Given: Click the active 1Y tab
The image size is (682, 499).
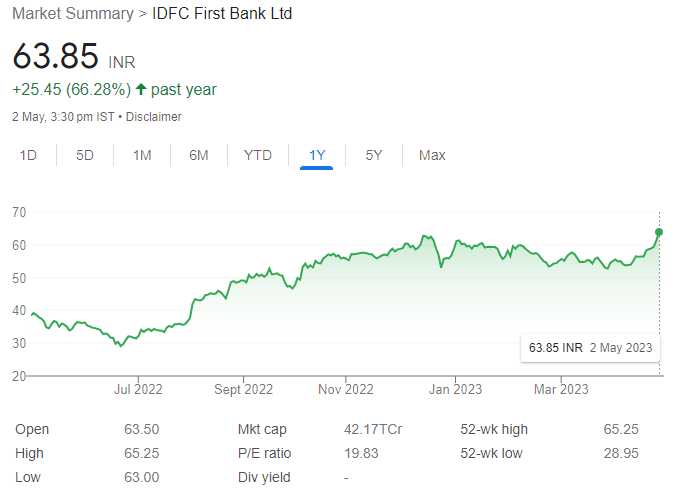Looking at the screenshot, I should 317,155.
